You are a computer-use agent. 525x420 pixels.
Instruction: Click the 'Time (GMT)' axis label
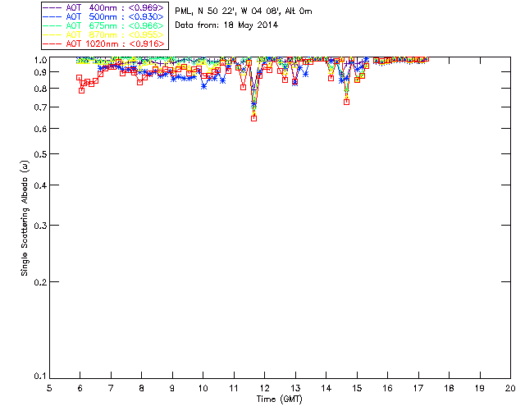(x=279, y=399)
